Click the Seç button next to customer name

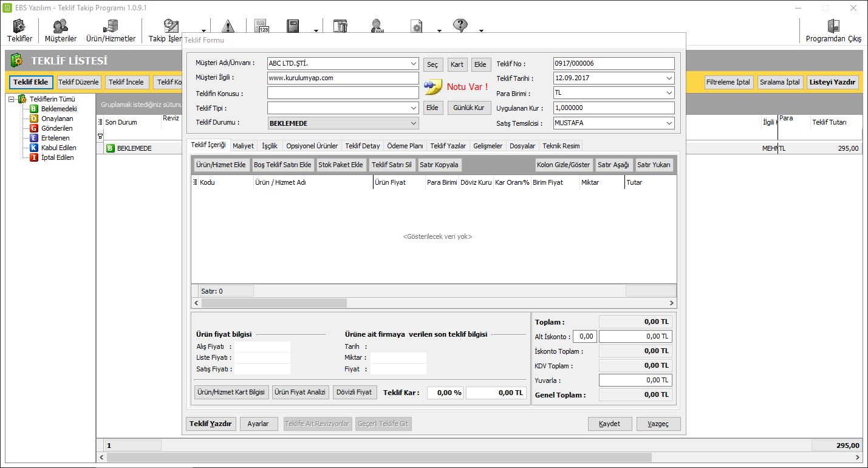(432, 64)
